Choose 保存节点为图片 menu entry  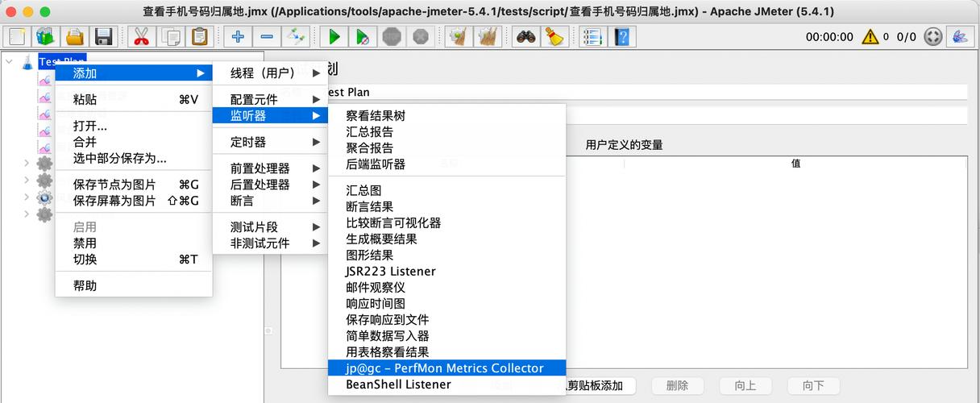pos(134,185)
